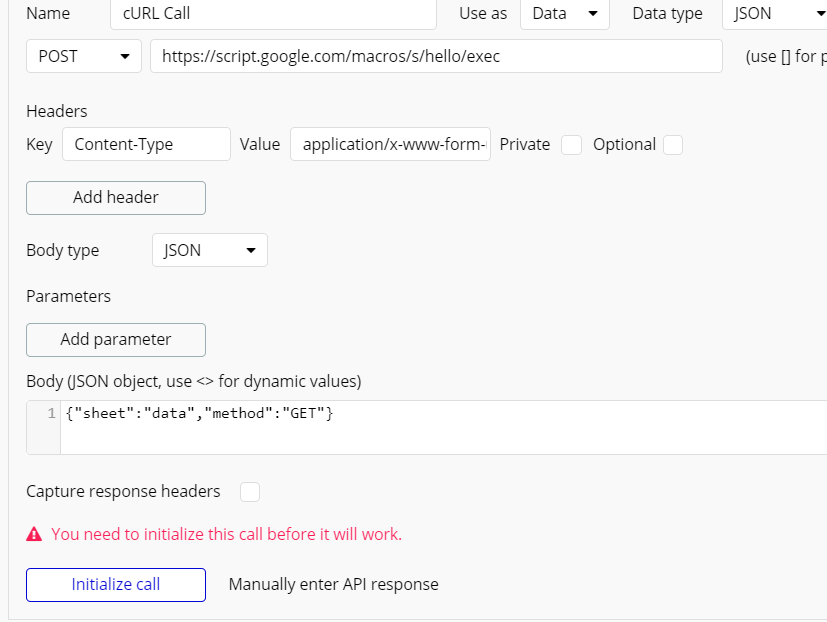Click the API URL input field

[x=436, y=57]
